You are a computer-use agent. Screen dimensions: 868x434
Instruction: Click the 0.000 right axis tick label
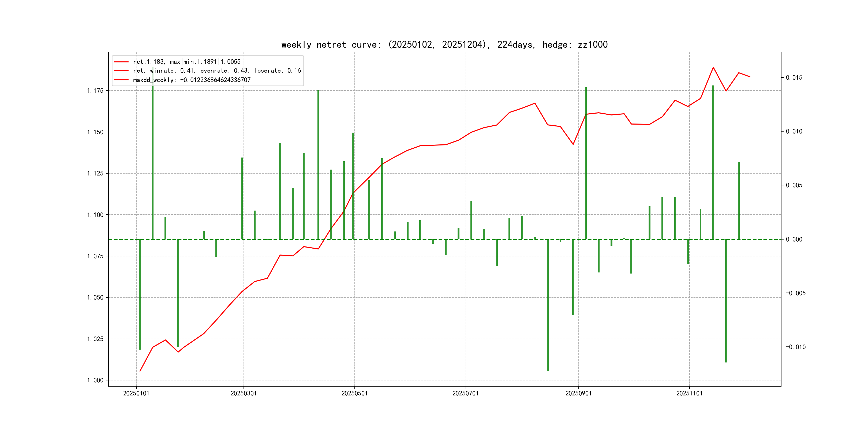tap(794, 239)
